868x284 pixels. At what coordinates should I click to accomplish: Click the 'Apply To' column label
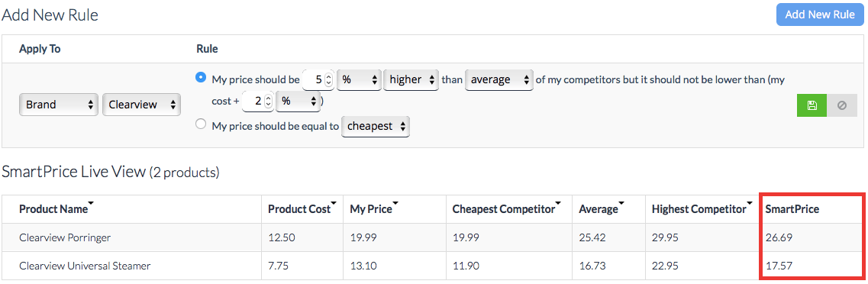[x=40, y=49]
